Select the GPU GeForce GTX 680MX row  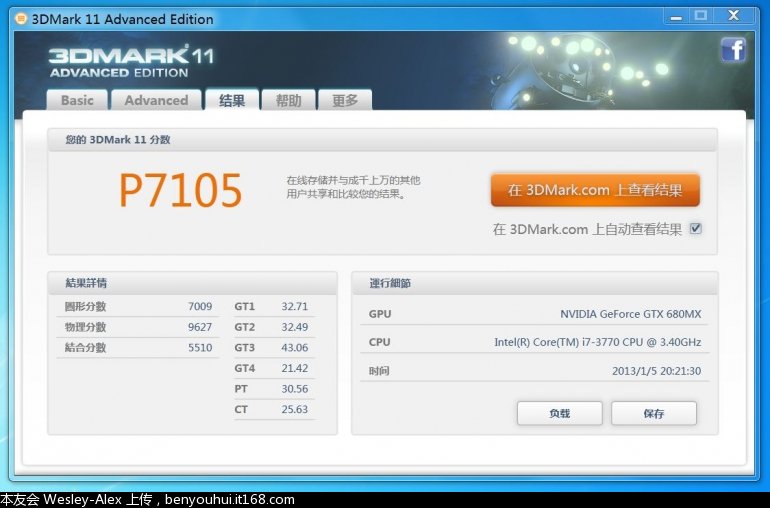pyautogui.click(x=535, y=314)
